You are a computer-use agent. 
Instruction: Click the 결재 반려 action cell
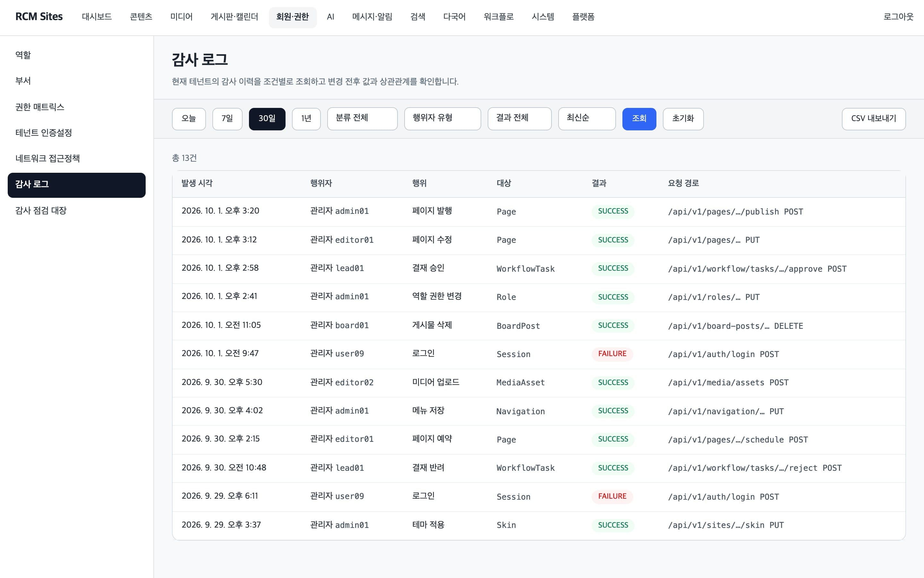[x=428, y=468]
